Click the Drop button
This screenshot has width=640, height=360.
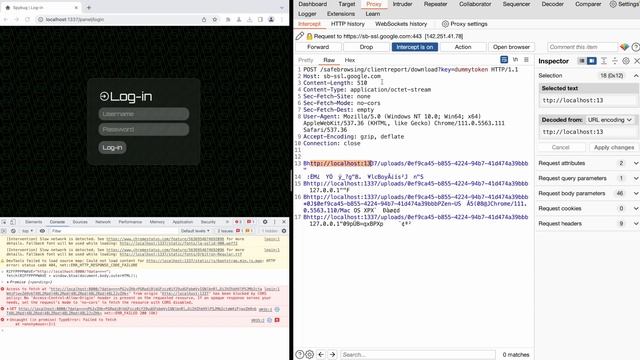coord(366,47)
